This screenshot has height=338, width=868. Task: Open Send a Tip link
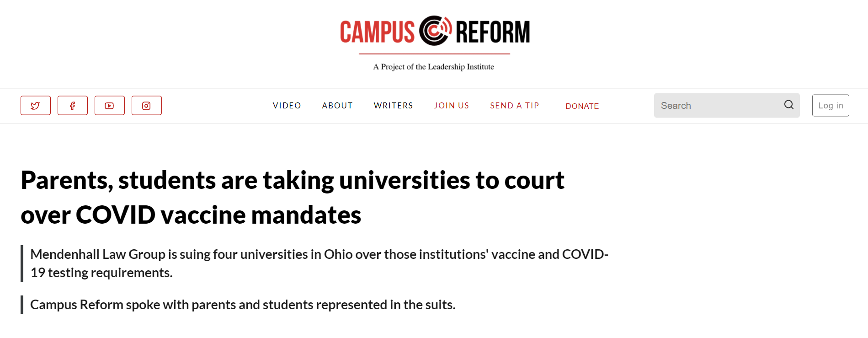pyautogui.click(x=515, y=106)
